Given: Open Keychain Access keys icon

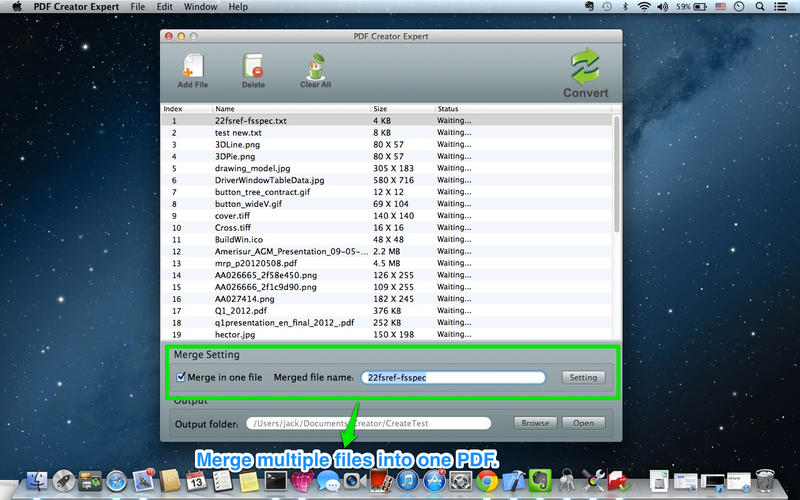Looking at the screenshot, I should coord(567,481).
